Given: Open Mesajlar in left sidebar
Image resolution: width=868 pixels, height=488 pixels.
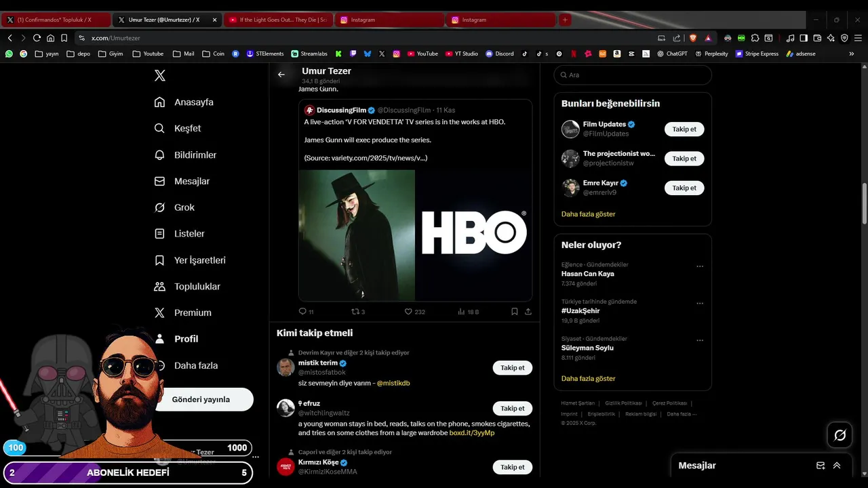Looking at the screenshot, I should (x=182, y=181).
